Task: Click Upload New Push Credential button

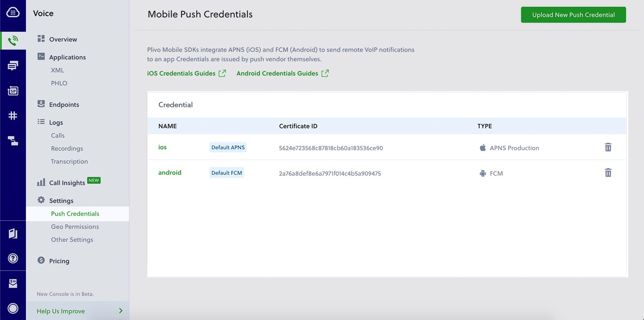Action: (x=573, y=15)
